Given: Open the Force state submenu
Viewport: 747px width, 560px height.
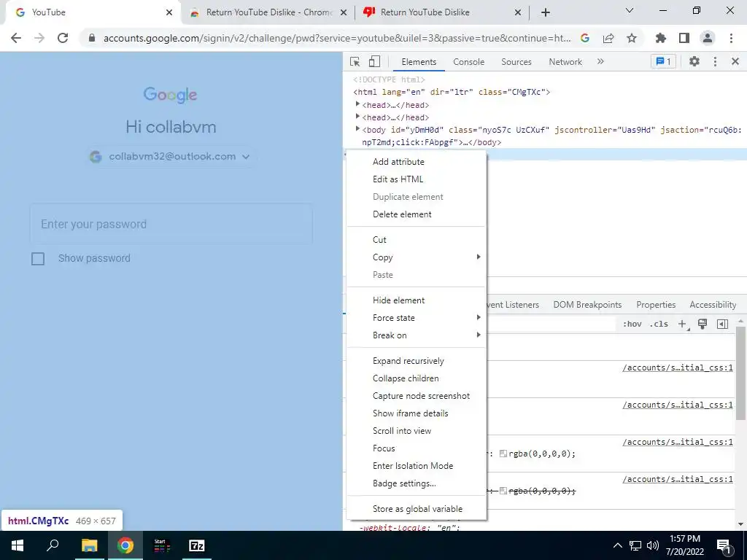Looking at the screenshot, I should [x=417, y=318].
